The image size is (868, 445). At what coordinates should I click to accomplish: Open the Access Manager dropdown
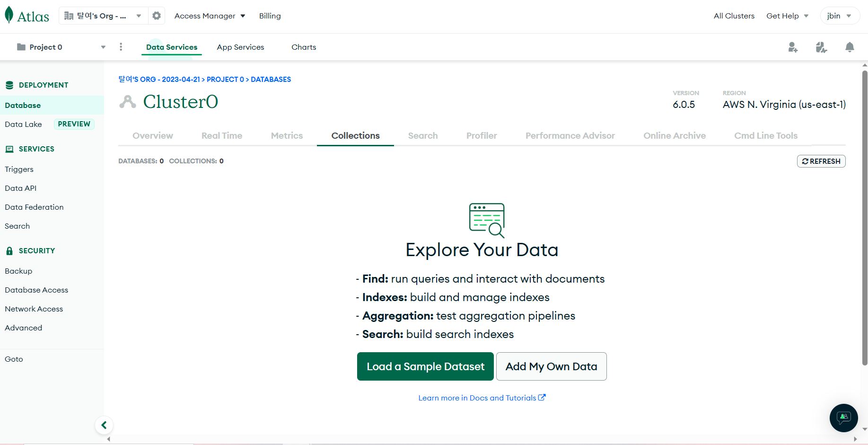210,16
